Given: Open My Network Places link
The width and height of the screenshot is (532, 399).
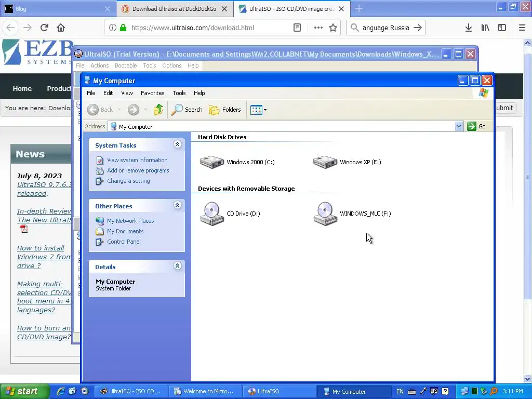Looking at the screenshot, I should (x=130, y=221).
